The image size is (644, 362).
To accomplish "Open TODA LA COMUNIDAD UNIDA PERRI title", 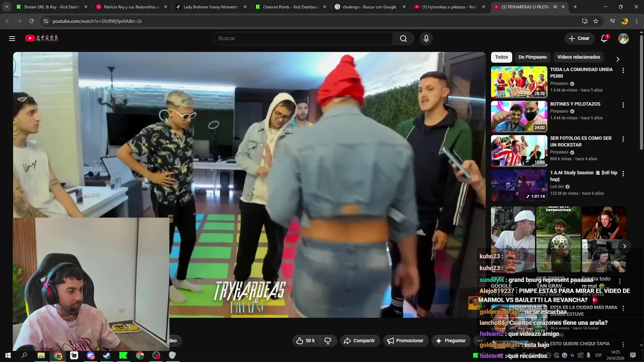I will 581,73.
